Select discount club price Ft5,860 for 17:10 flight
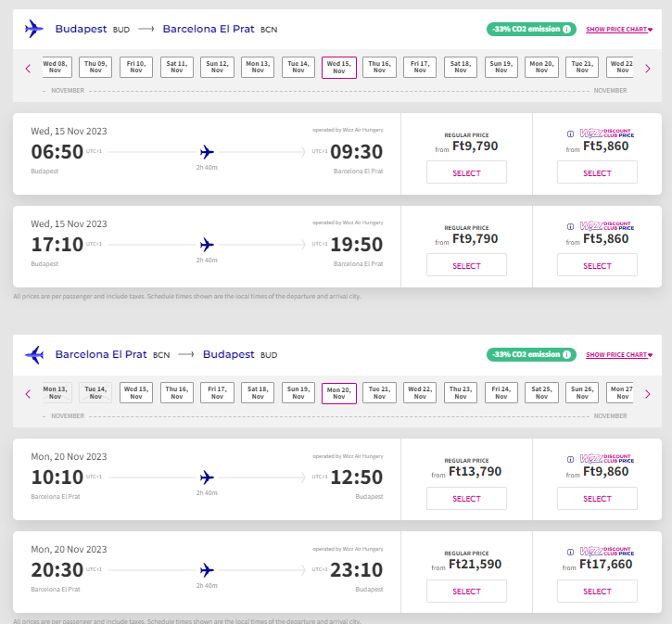Image resolution: width=672 pixels, height=624 pixels. tap(597, 265)
